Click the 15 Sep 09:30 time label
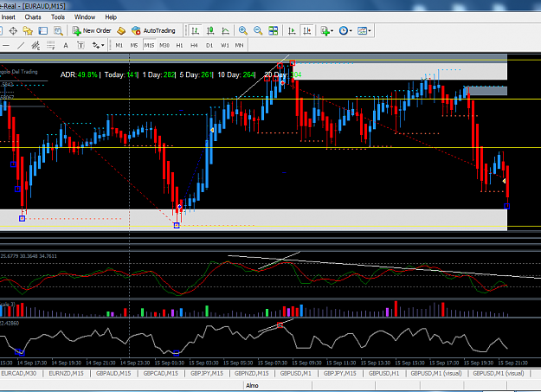This screenshot has width=541, height=392. tap(306, 363)
